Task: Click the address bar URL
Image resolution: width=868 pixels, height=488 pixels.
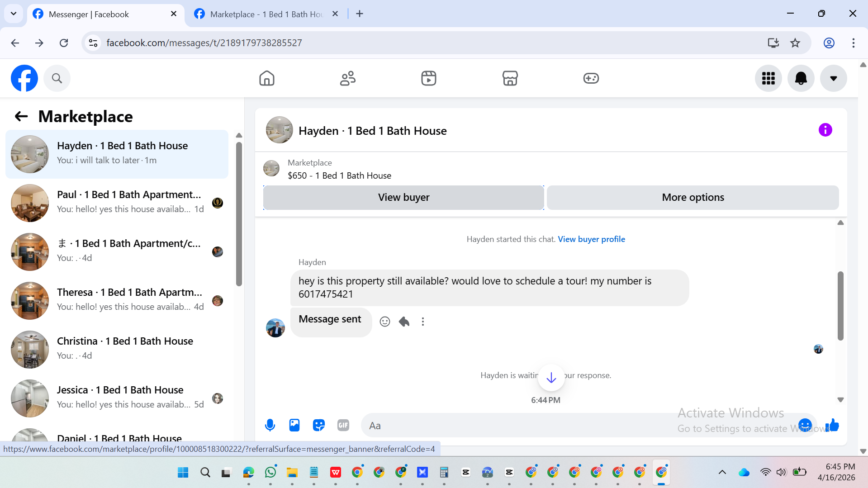Action: (x=204, y=43)
